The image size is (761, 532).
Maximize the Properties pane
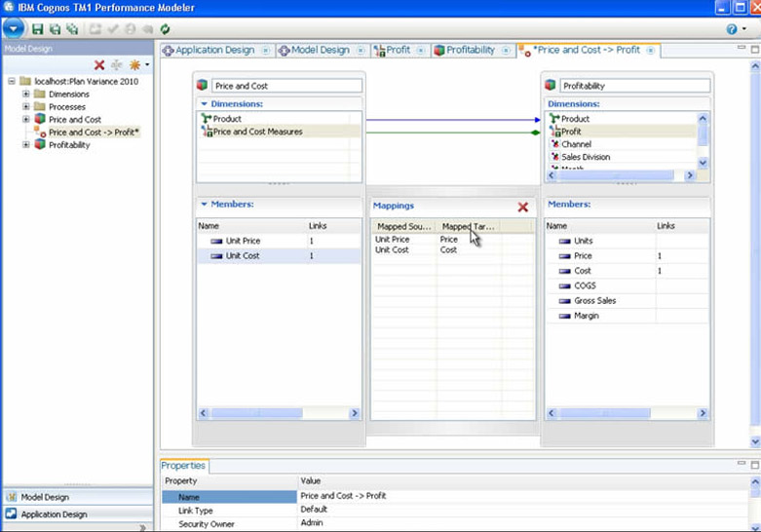(755, 465)
